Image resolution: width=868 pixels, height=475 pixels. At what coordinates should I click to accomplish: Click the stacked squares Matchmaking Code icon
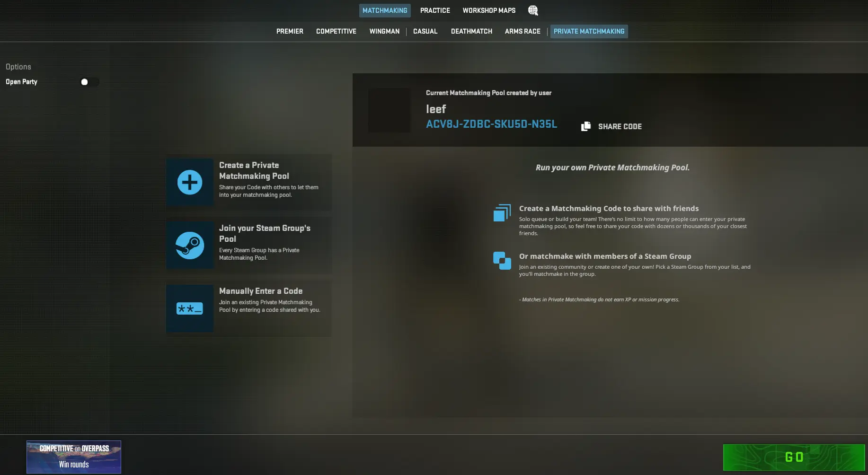[x=502, y=213]
